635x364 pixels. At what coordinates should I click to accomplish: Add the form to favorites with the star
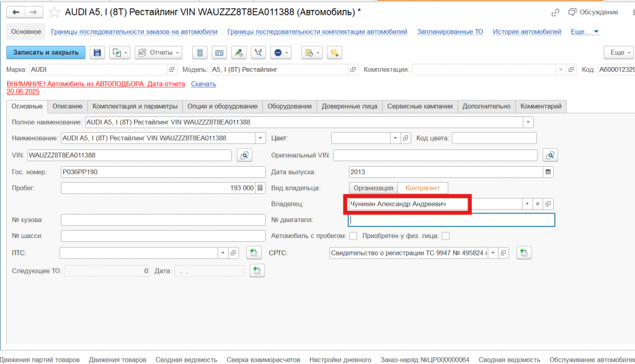(56, 12)
